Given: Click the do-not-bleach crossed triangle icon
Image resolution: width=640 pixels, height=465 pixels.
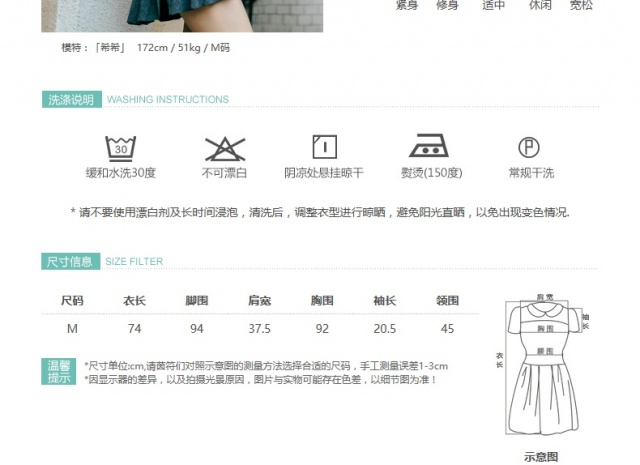Looking at the screenshot, I should click(x=225, y=149).
